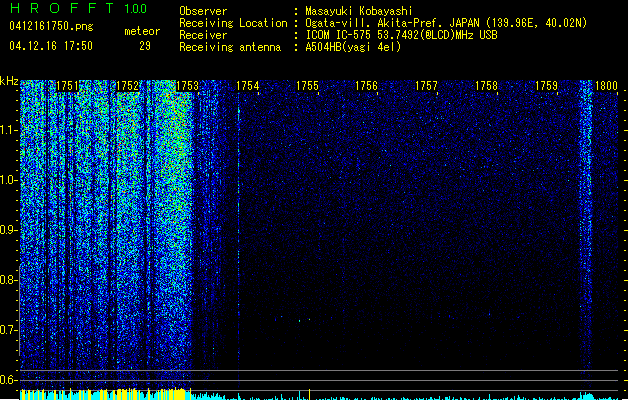Click the kHz axis unit label

(x=9, y=81)
